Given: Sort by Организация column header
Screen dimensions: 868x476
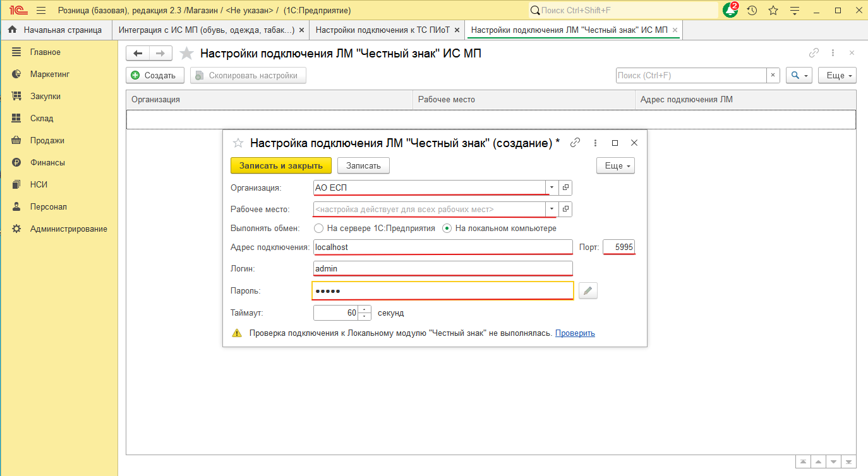Looking at the screenshot, I should [269, 99].
